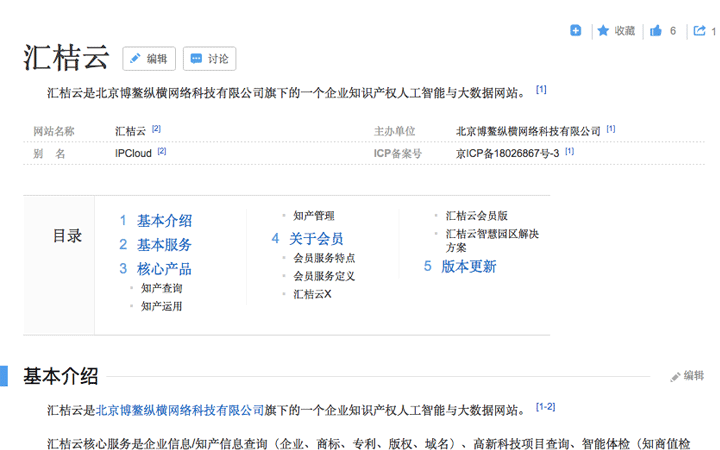Open reference [1] next to 主办单位 company
The width and height of the screenshot is (720, 450).
[611, 129]
